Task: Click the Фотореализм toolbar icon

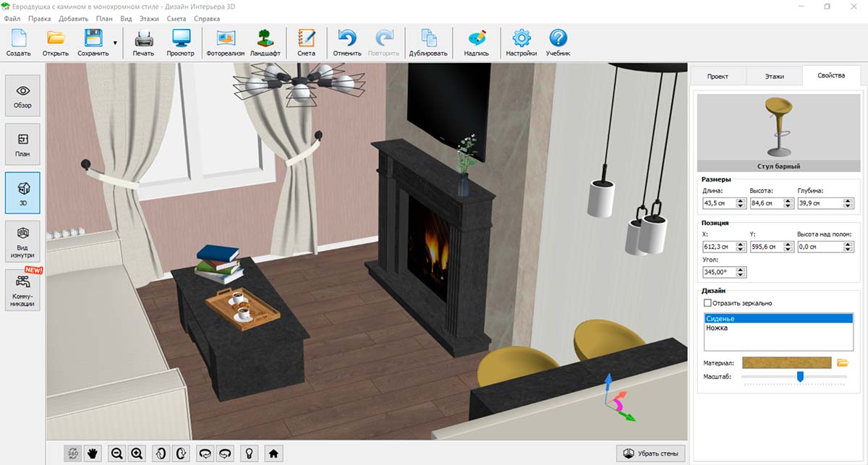Action: point(226,42)
